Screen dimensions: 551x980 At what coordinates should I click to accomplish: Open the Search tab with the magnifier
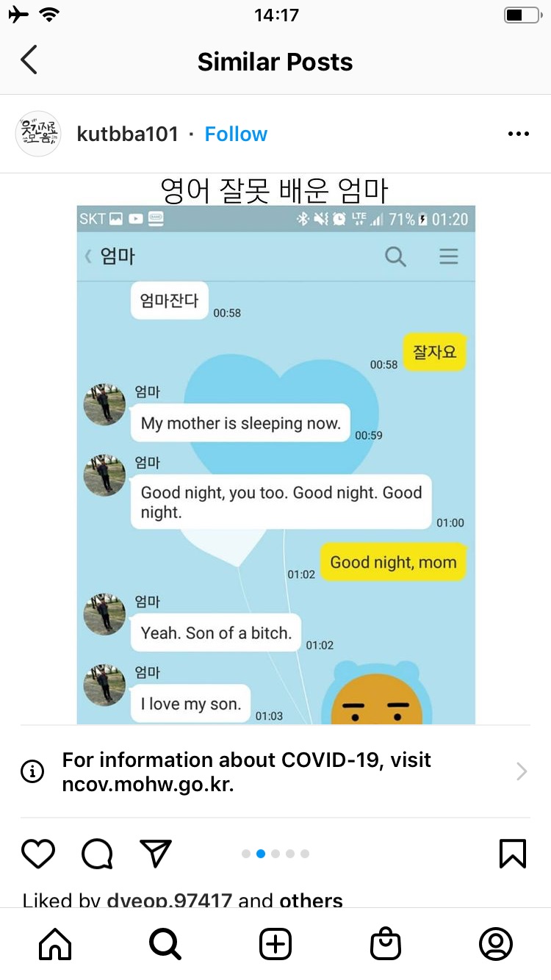[165, 944]
